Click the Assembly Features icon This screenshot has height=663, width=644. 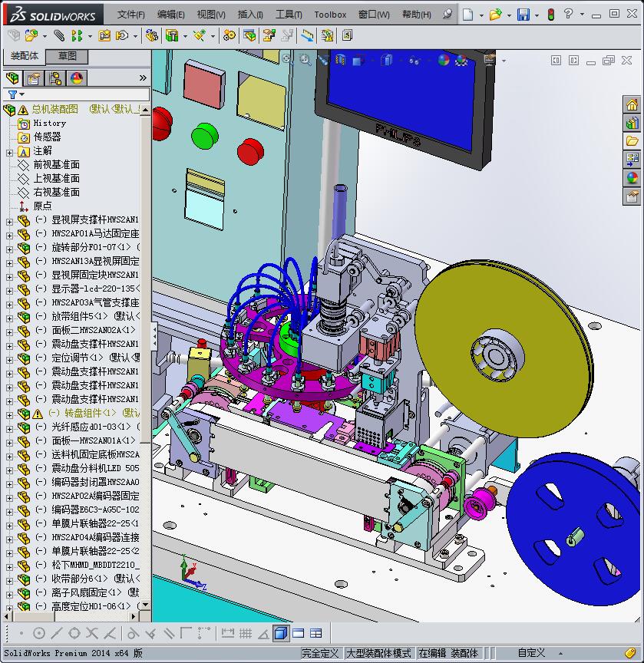pyautogui.click(x=172, y=35)
